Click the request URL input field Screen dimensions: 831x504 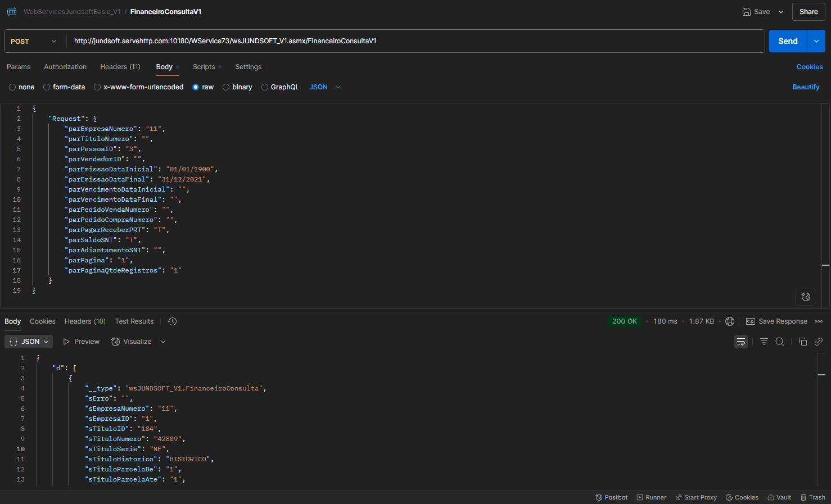416,41
